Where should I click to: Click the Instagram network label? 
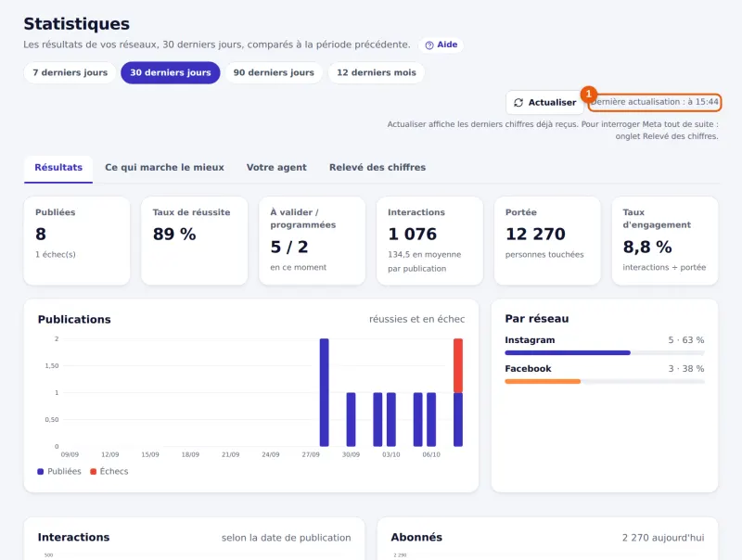point(530,340)
